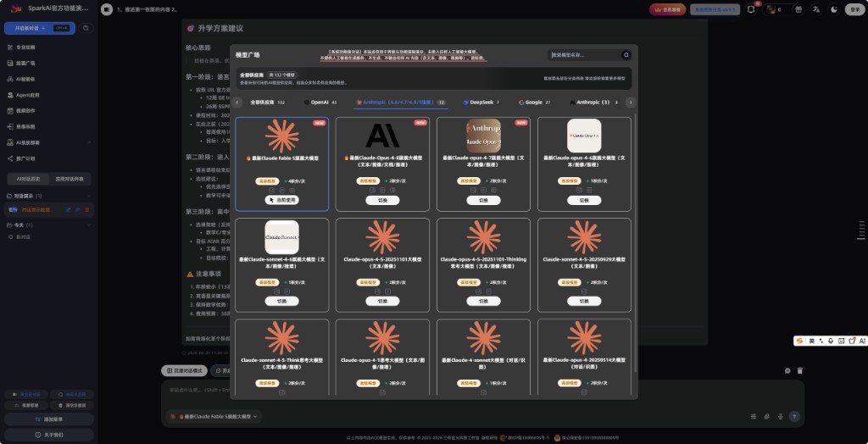
Task: Click the edit icon on 对话演示数据 row
Action: click(x=68, y=210)
